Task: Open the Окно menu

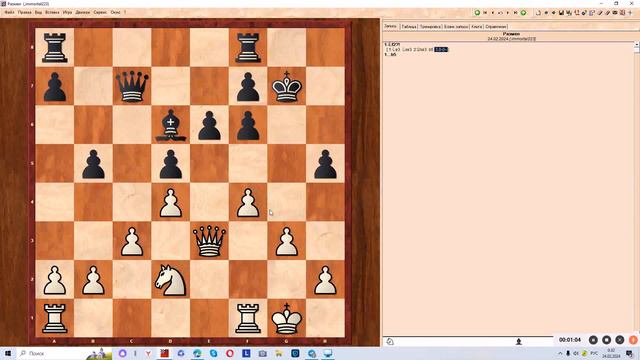Action: point(116,12)
